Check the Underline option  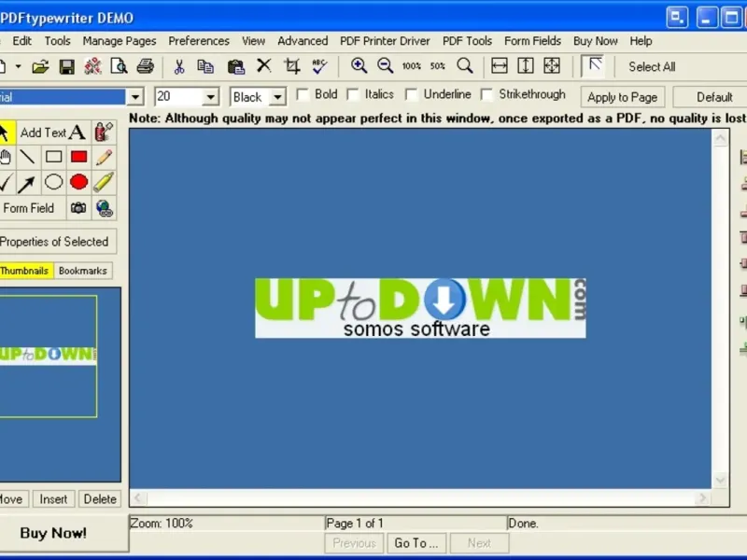pos(411,94)
